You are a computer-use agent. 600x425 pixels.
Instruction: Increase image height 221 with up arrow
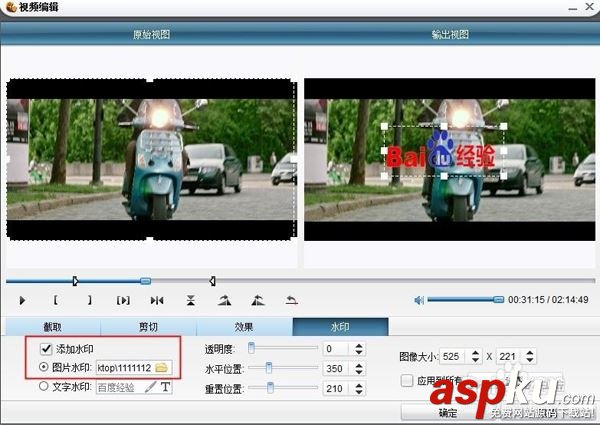point(530,353)
